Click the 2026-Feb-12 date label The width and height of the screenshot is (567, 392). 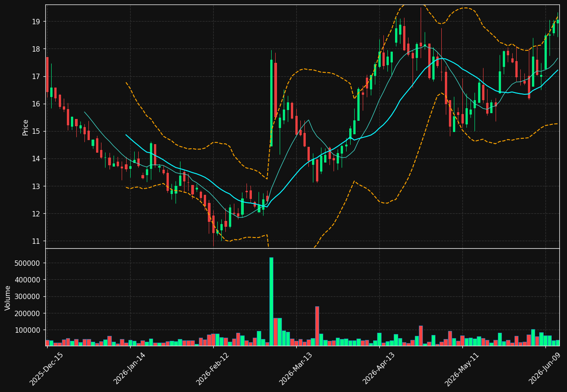coord(212,369)
